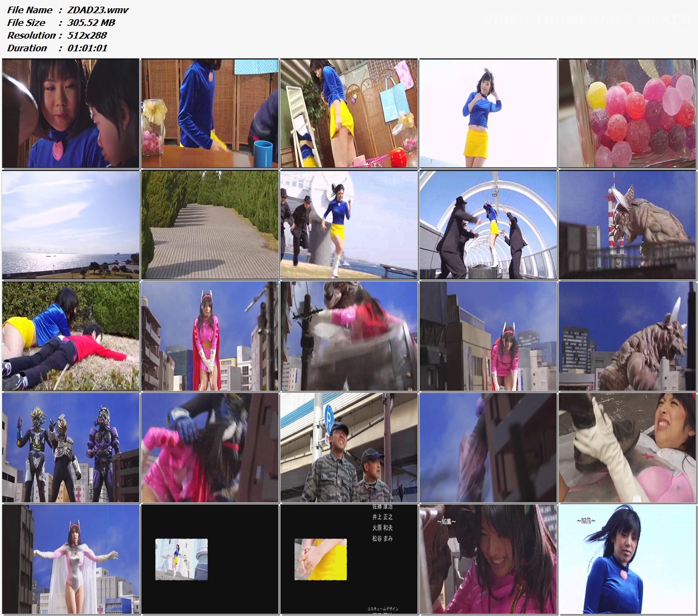The image size is (698, 616).
Task: Open thumbnail of two people lying on grass
Action: click(71, 336)
